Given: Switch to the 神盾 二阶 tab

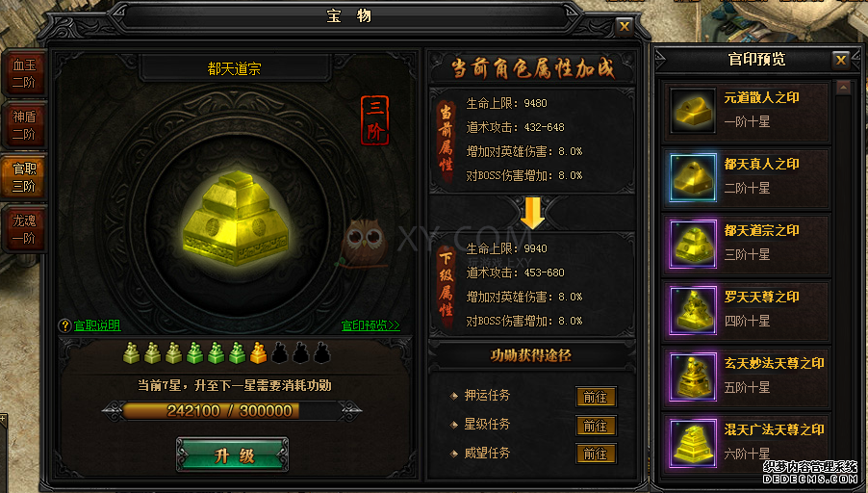Looking at the screenshot, I should pos(24,125).
